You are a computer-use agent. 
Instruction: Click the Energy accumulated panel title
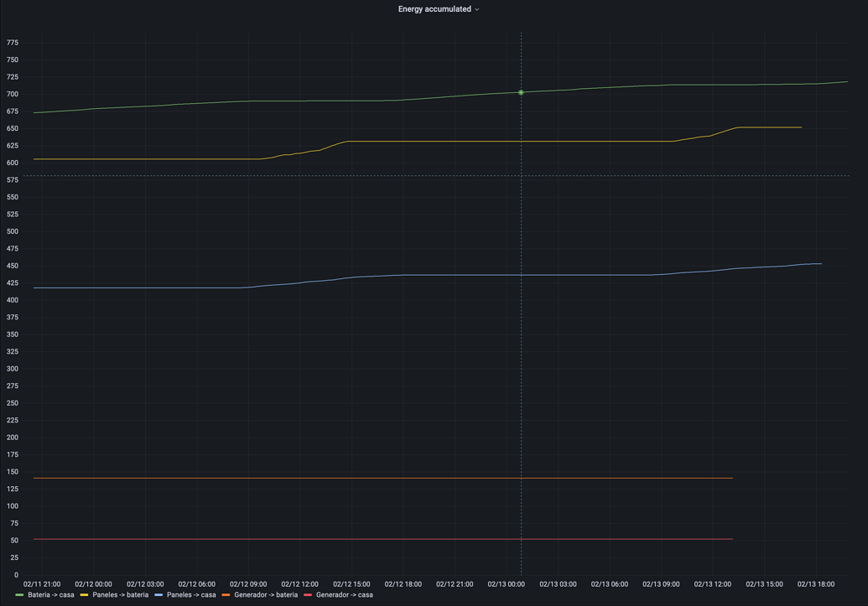point(434,9)
